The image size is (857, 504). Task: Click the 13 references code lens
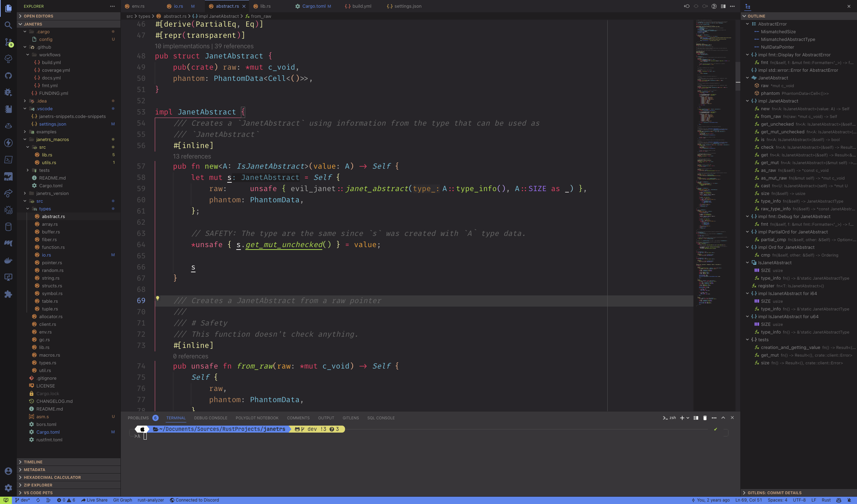(x=192, y=156)
